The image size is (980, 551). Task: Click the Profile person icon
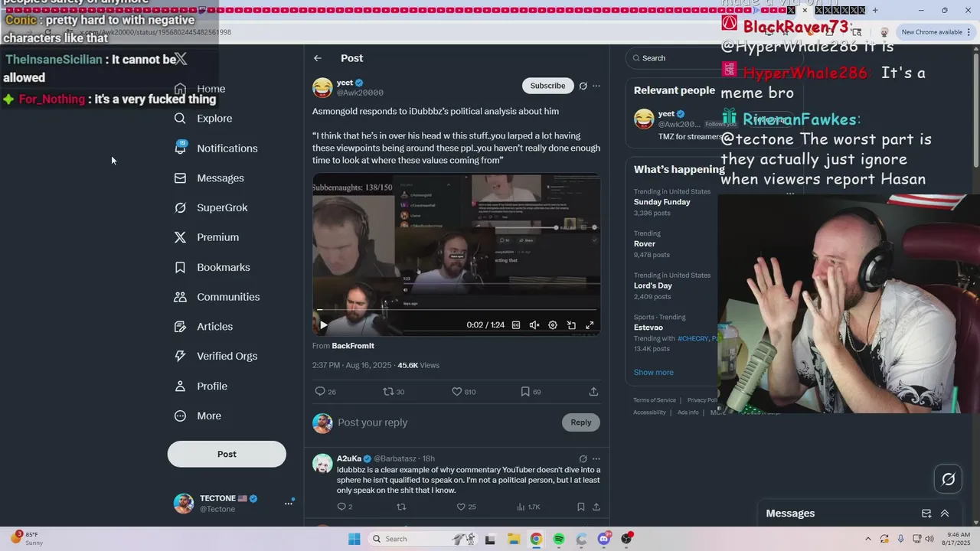click(x=180, y=386)
